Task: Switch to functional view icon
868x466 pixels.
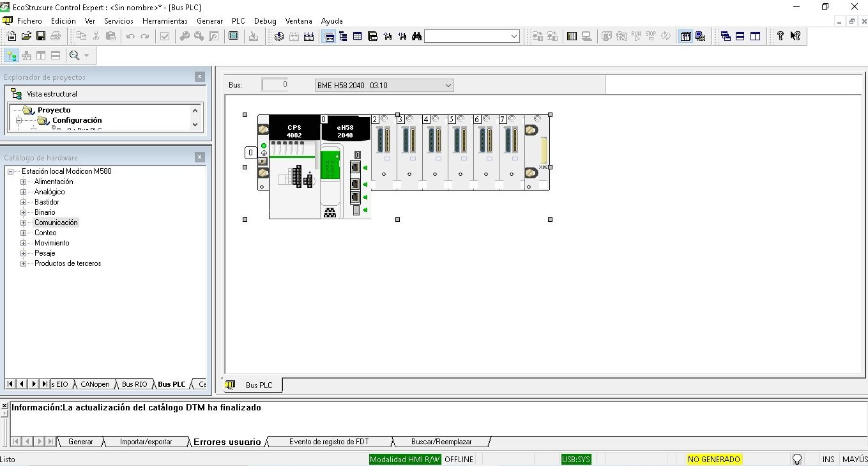Action: coord(26,56)
